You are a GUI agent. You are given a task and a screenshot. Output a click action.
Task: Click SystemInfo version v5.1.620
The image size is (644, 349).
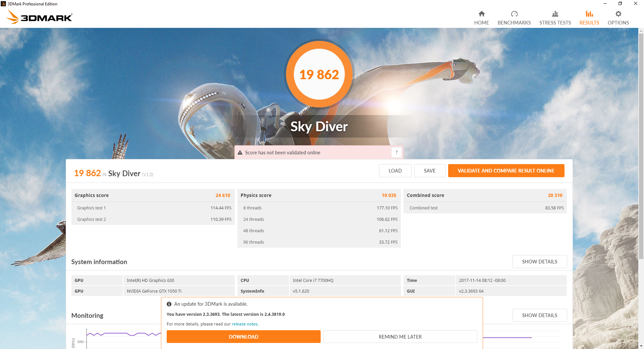coord(301,291)
